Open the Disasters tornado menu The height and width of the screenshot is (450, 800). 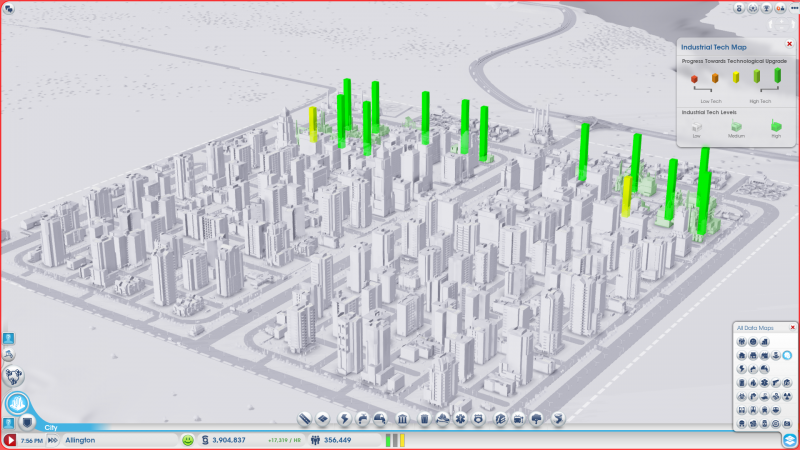[x=558, y=419]
